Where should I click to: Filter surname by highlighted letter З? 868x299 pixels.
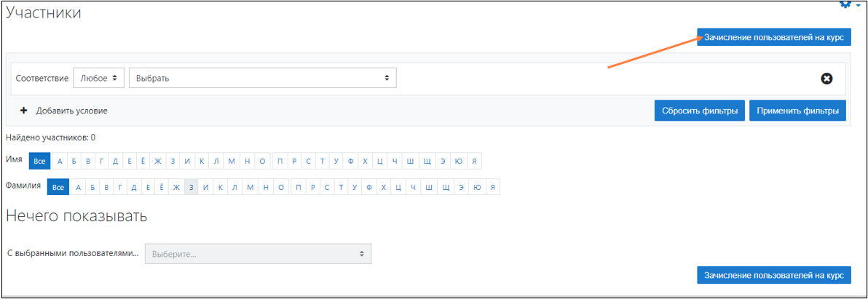pos(191,188)
